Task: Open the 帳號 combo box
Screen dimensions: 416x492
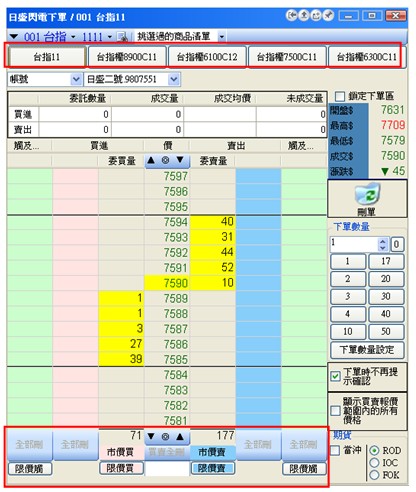Action: pyautogui.click(x=44, y=79)
